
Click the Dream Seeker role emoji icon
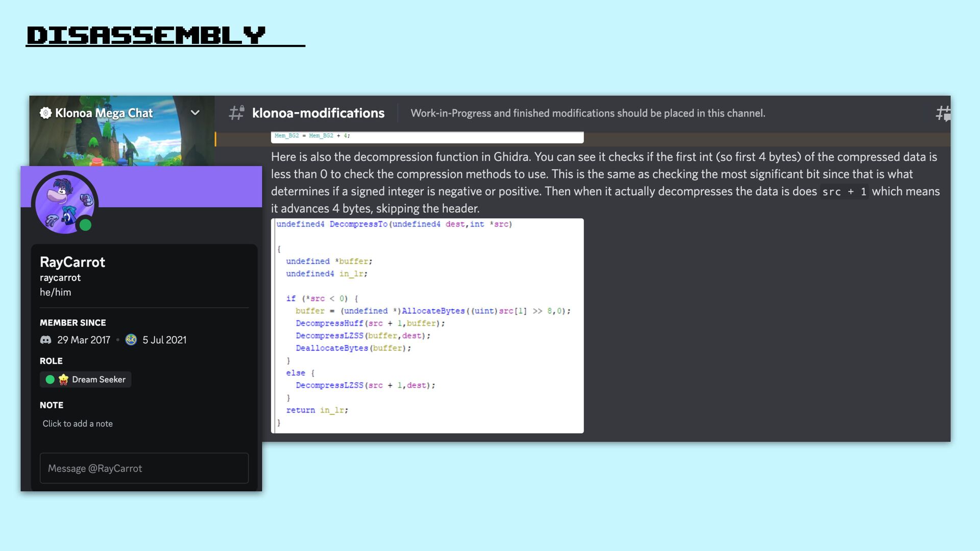tap(63, 380)
